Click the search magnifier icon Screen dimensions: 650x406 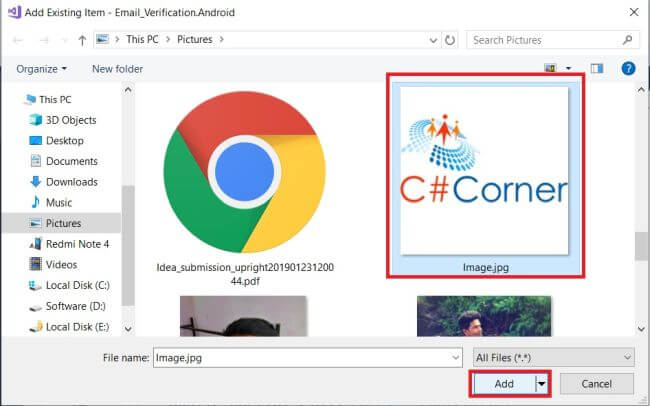[627, 40]
